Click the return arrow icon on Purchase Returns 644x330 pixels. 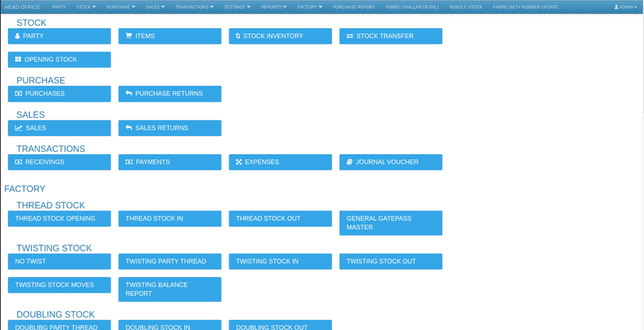(x=128, y=93)
